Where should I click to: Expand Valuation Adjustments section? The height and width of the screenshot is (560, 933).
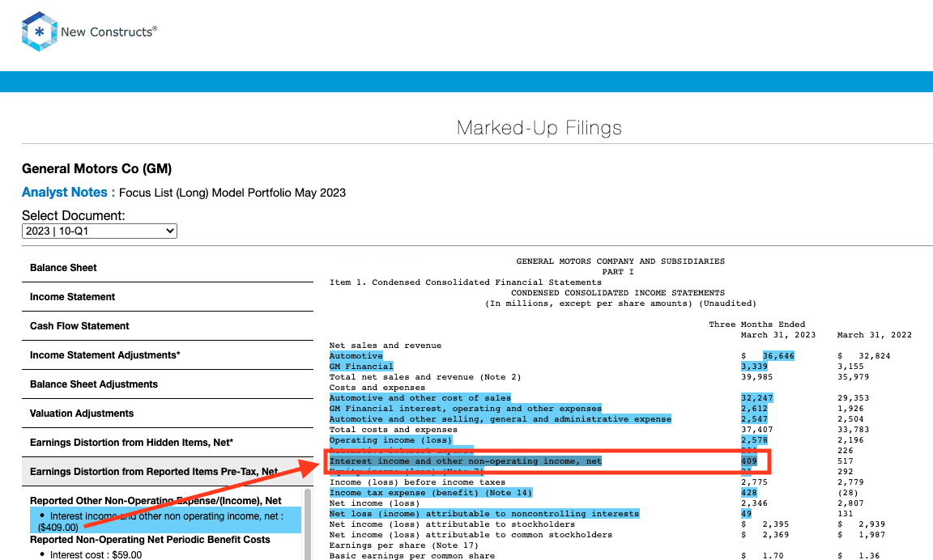[167, 414]
